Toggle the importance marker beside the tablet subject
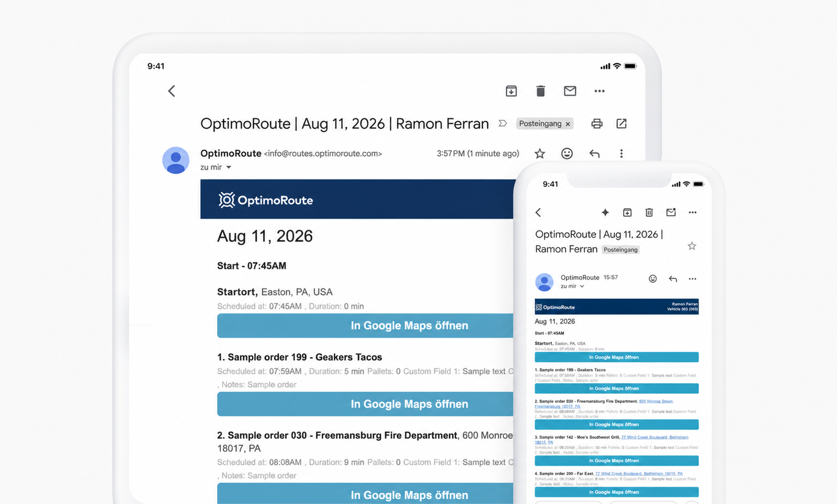Screen dimensions: 837x504 [x=503, y=123]
